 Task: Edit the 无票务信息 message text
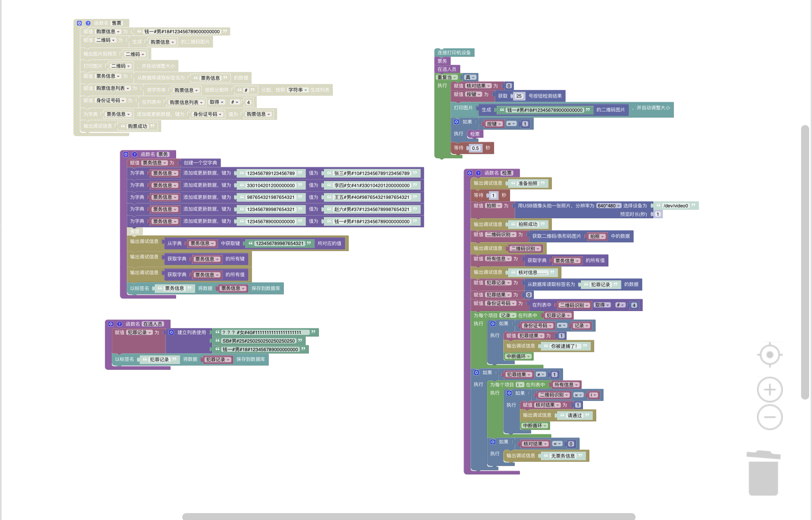pos(563,456)
